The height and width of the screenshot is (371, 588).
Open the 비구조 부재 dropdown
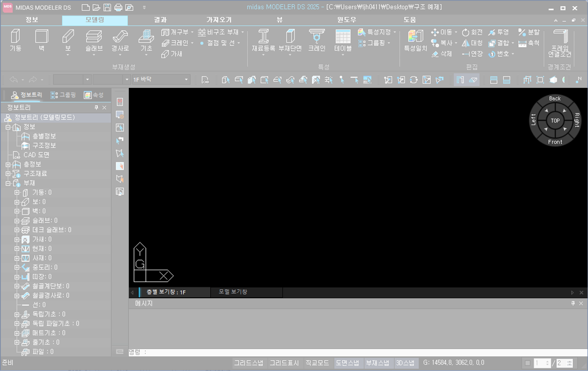(243, 32)
